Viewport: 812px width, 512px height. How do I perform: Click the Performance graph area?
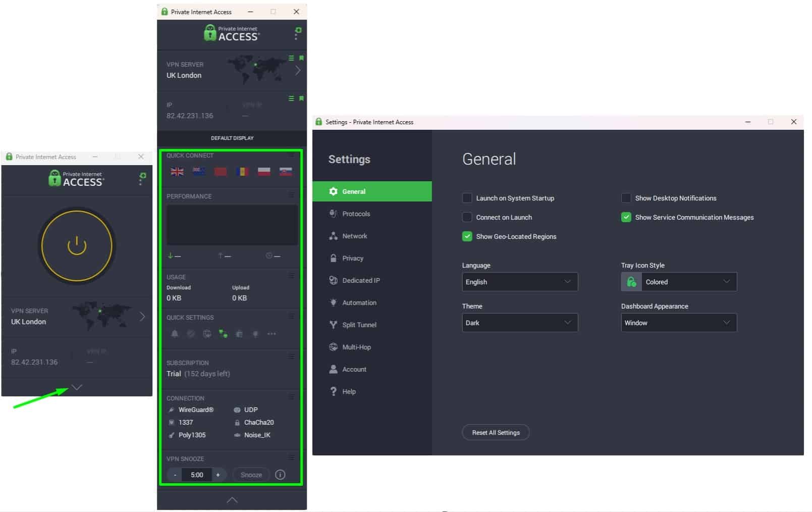point(232,225)
